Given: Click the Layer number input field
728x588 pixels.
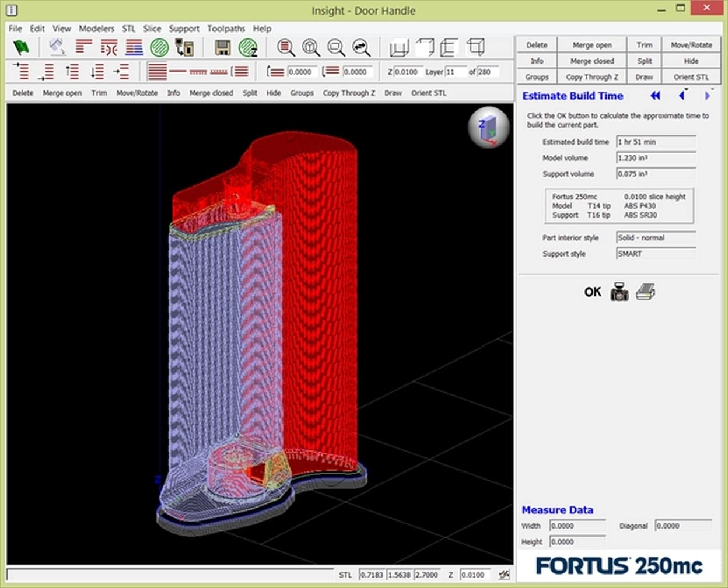Looking at the screenshot, I should pyautogui.click(x=456, y=72).
